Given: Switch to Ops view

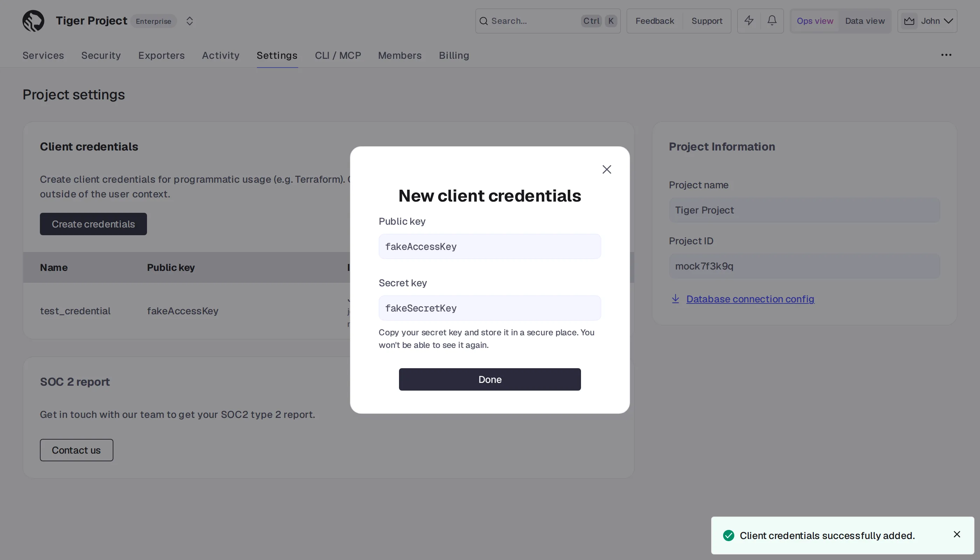Looking at the screenshot, I should (814, 21).
